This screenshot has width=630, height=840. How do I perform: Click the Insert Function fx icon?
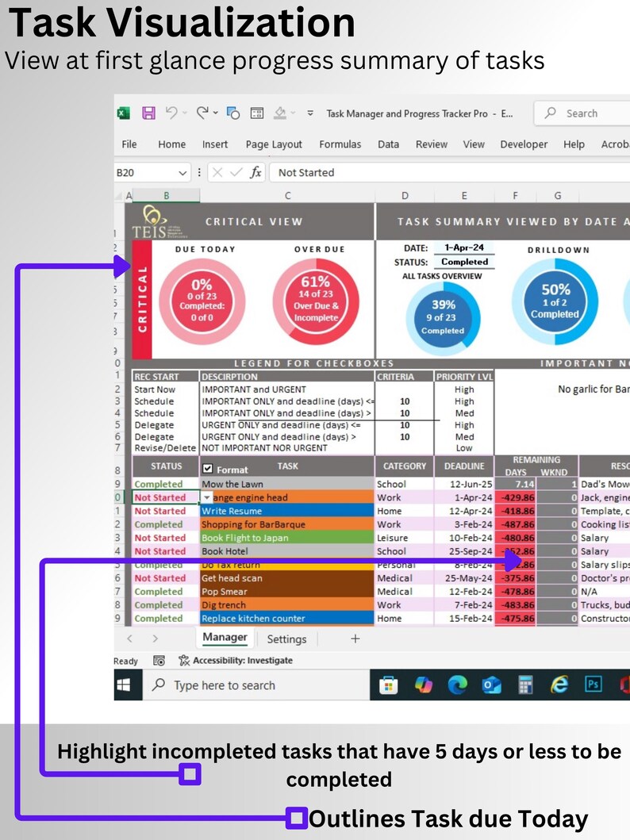tap(256, 172)
